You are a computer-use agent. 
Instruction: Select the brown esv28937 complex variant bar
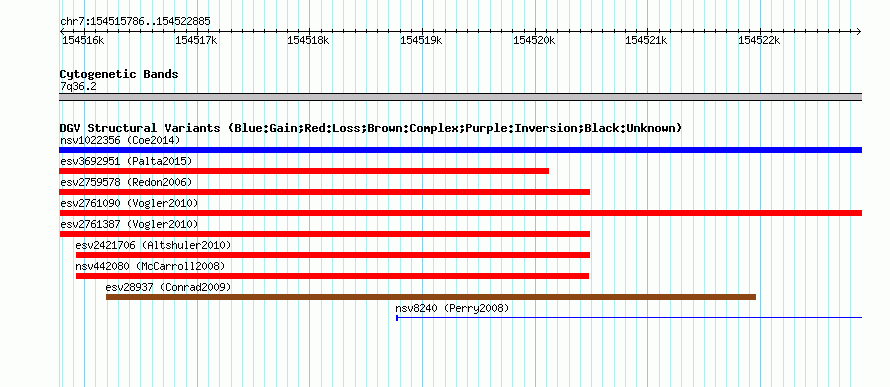pyautogui.click(x=431, y=297)
